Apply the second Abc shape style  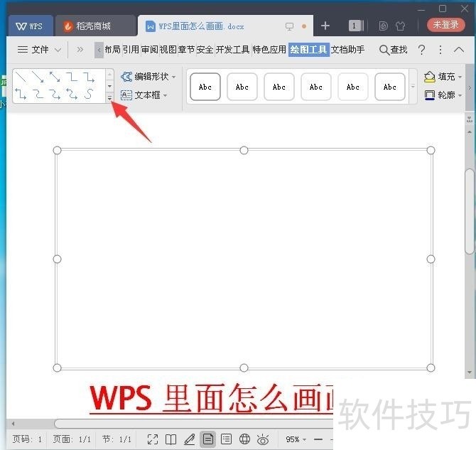[x=242, y=87]
